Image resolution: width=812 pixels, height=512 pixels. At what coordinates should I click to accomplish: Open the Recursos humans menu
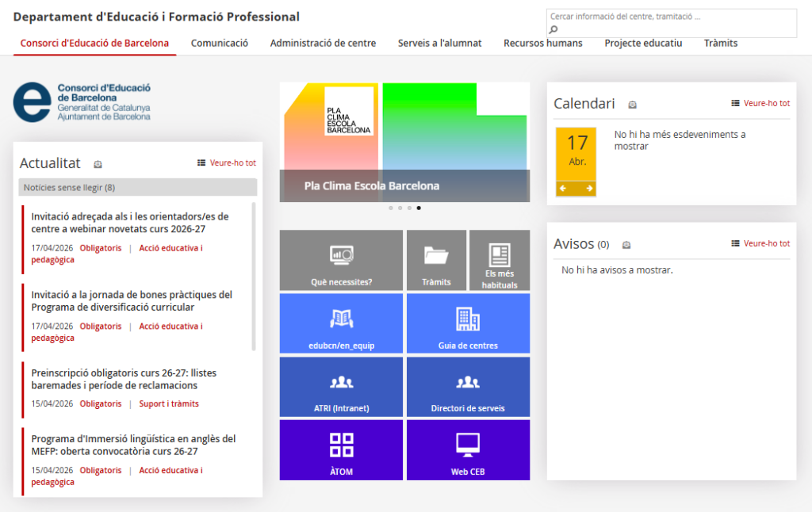[542, 43]
